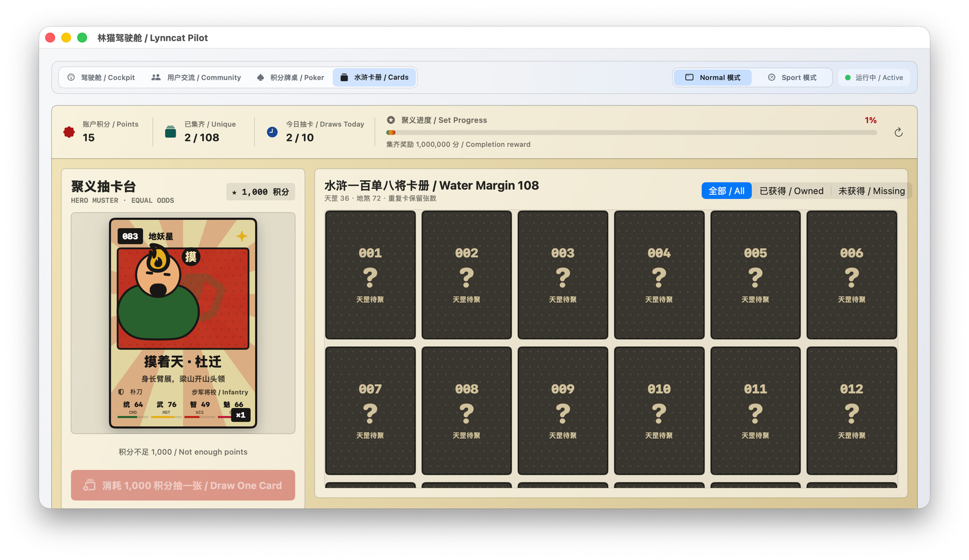The image size is (969, 560).
Task: Click the Draw One Card button
Action: [x=183, y=485]
